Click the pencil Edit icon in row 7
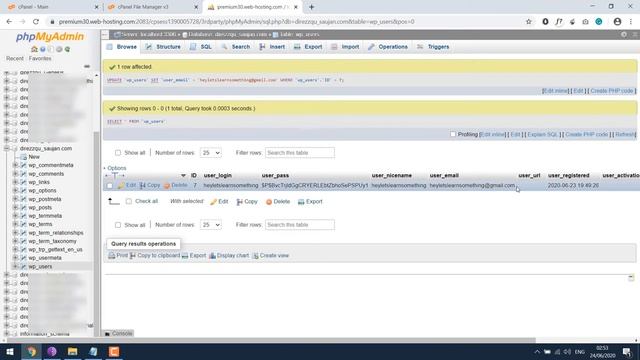This screenshot has width=640, height=360. pos(121,185)
